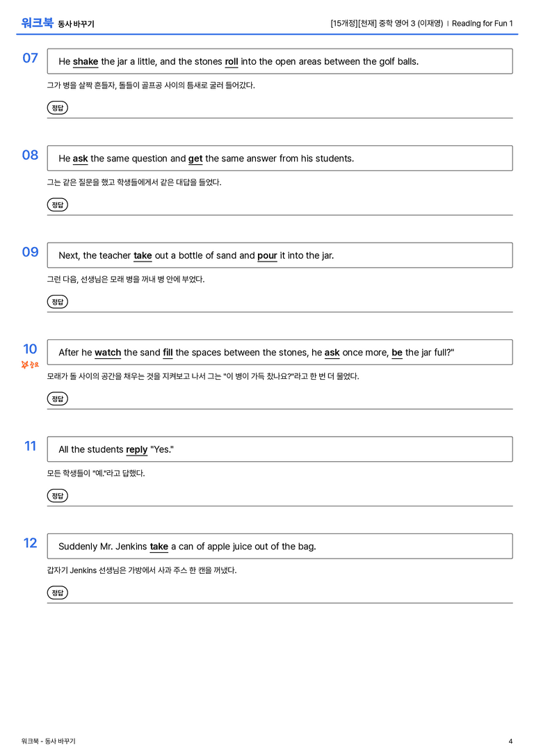534x756 pixels.
Task: Click the underlined word pour in question 09
Action: [x=267, y=255]
